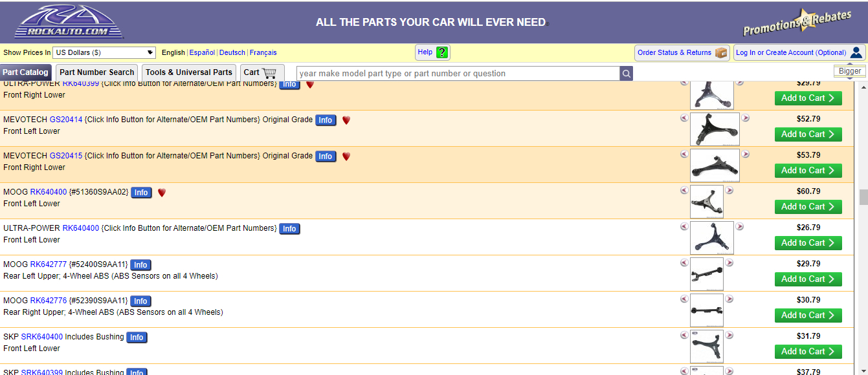Open the currency dropdown showing US Dollars

click(x=104, y=52)
